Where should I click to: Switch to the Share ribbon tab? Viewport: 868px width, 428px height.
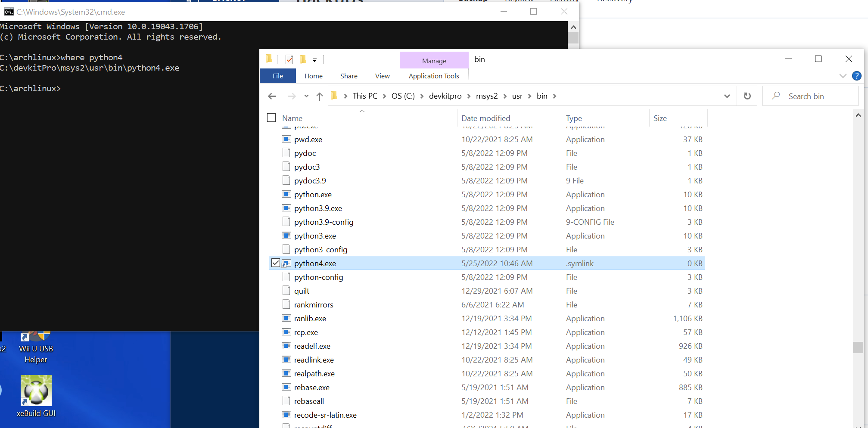click(349, 76)
